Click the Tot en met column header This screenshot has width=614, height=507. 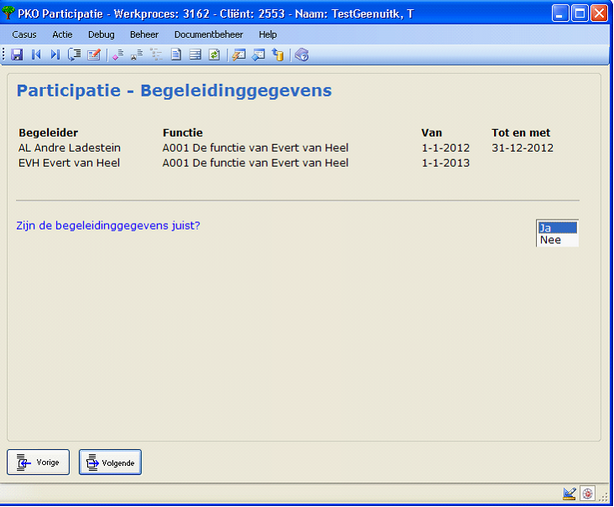(521, 133)
